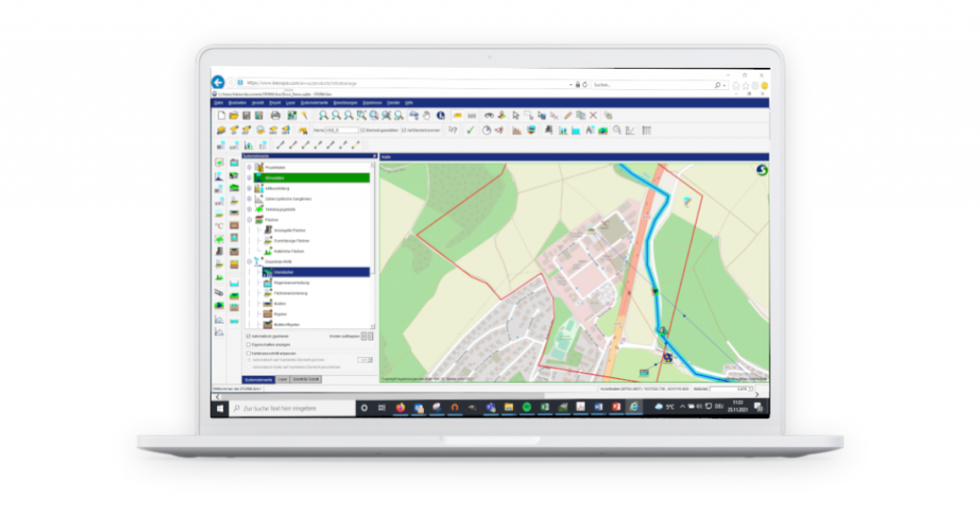Screen dimensions: 980x513
Task: Click Windows taskbar search box
Action: click(x=292, y=408)
